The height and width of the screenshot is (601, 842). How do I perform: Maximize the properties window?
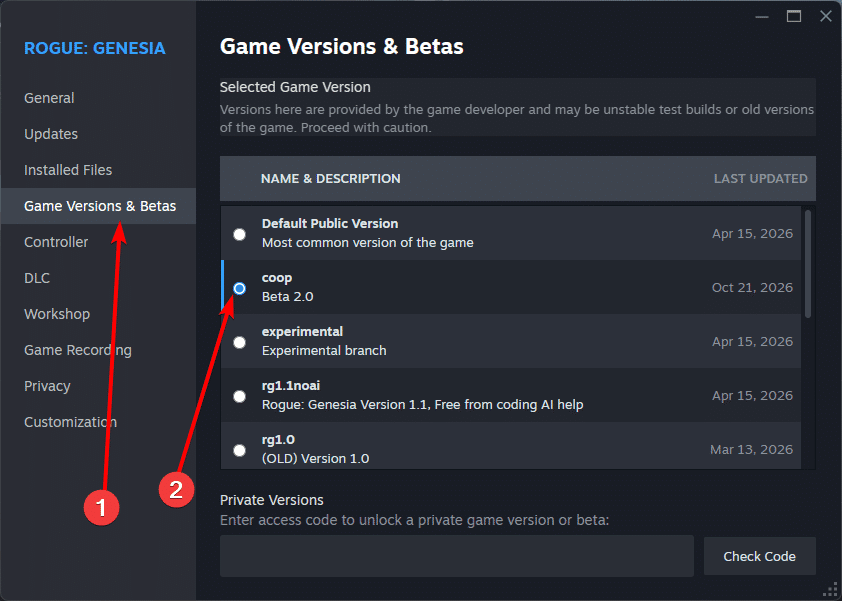(794, 16)
